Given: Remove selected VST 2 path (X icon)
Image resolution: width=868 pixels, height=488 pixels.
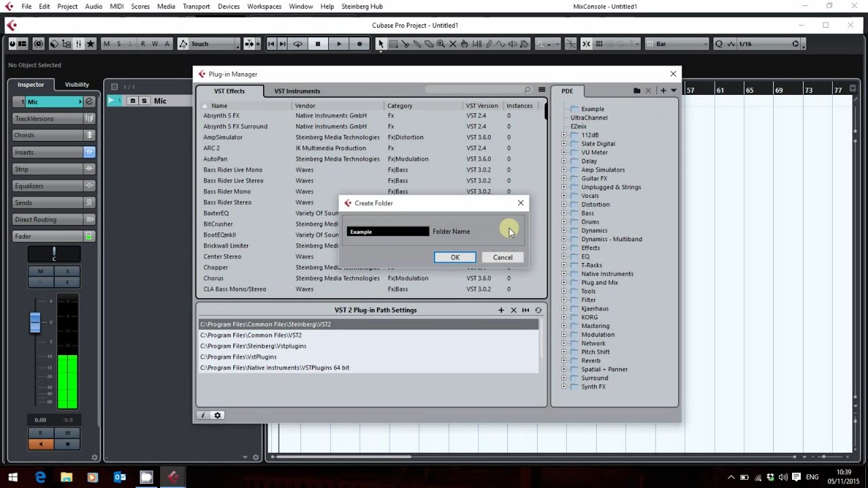Looking at the screenshot, I should [513, 310].
